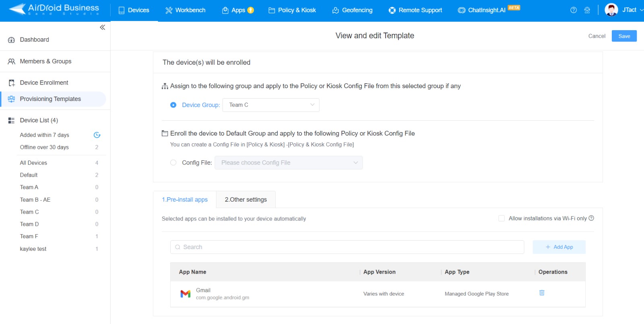The height and width of the screenshot is (324, 644).
Task: Open the Devices top menu
Action: [x=134, y=10]
